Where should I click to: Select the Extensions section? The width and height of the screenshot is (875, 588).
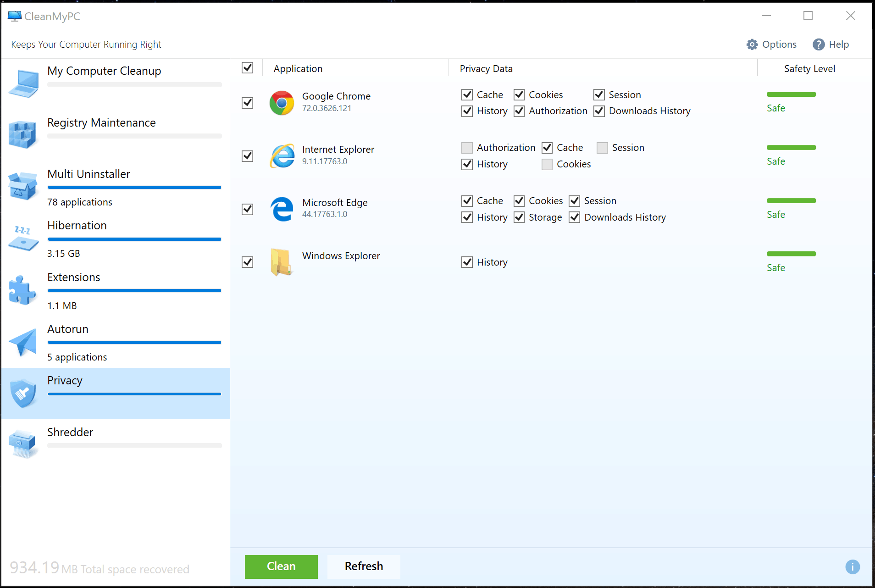116,290
